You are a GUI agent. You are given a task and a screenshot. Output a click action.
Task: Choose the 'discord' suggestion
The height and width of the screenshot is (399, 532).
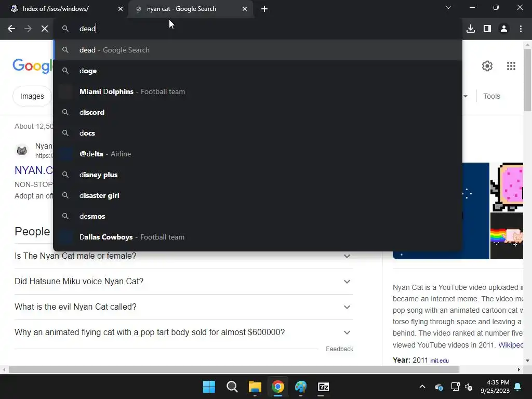pyautogui.click(x=258, y=112)
